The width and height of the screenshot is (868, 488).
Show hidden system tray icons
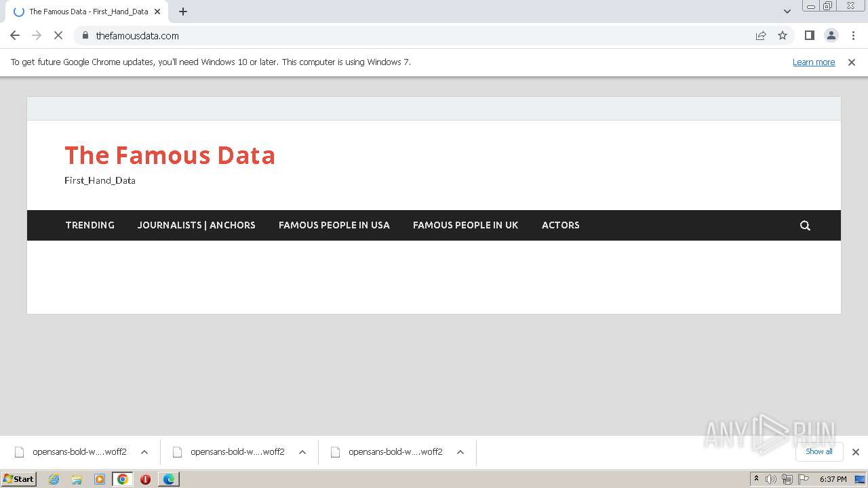[756, 479]
